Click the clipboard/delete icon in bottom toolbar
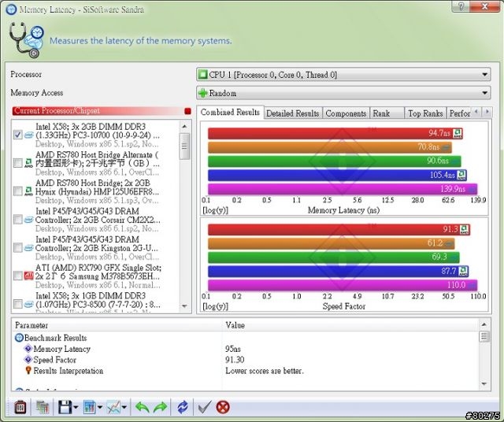The image size is (504, 422). pyautogui.click(x=20, y=407)
